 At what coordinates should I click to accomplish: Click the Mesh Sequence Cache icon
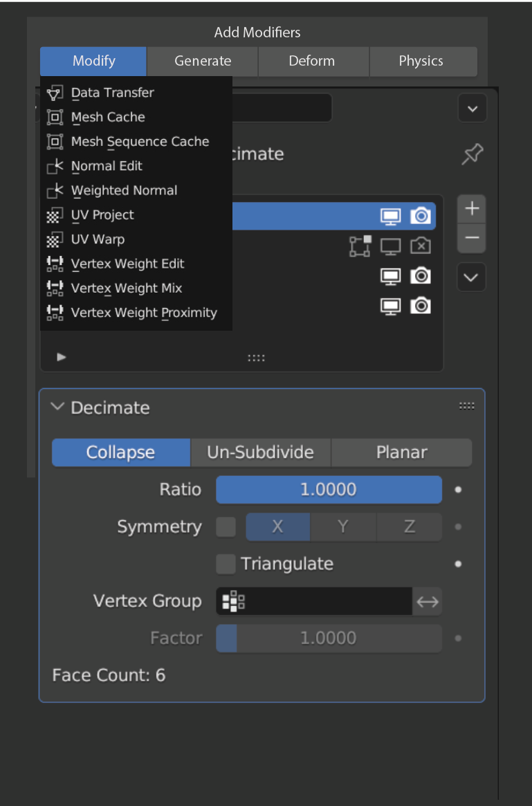click(x=55, y=141)
